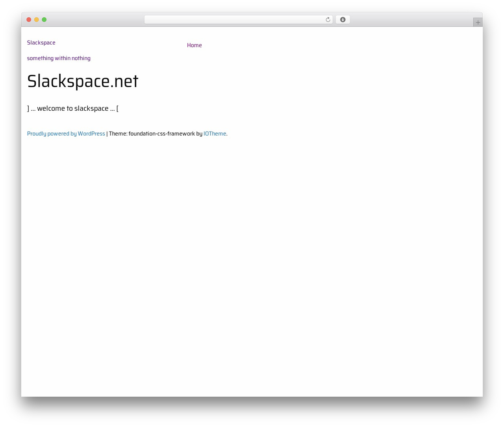Screen dimensions: 504x427
Task: Maximize the window using green button
Action: click(44, 20)
